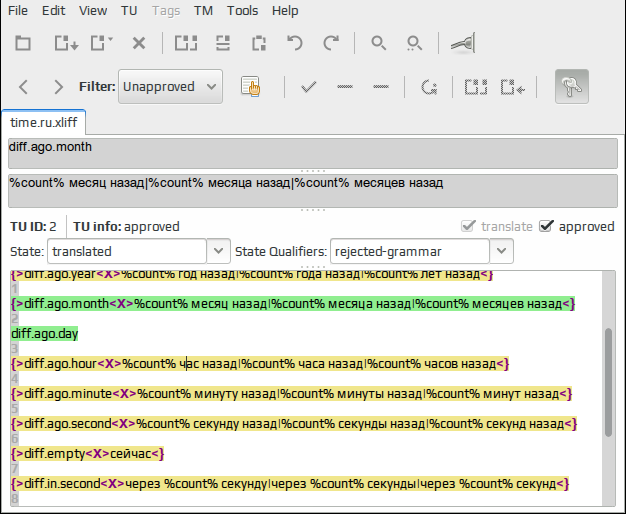Open the TU menu
This screenshot has width=626, height=514.
click(129, 10)
